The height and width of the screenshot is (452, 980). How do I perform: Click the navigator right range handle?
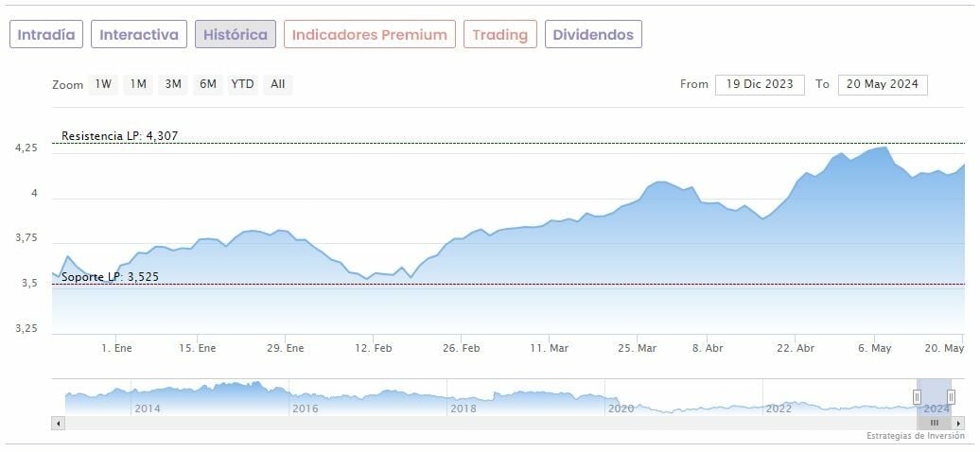(x=951, y=397)
